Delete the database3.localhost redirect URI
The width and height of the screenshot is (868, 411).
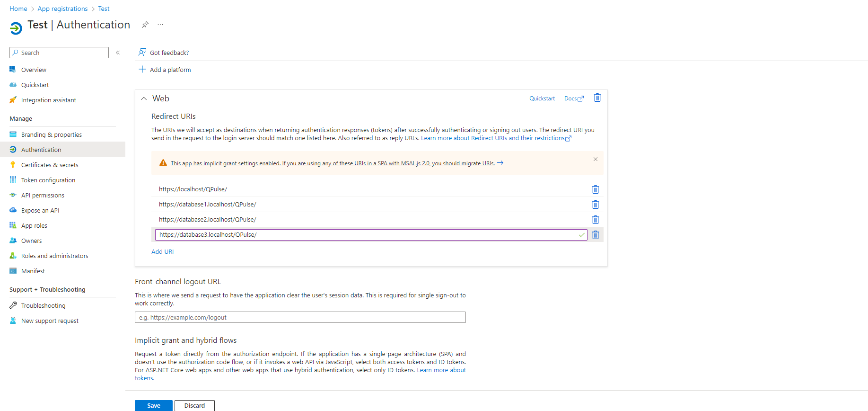coord(595,235)
